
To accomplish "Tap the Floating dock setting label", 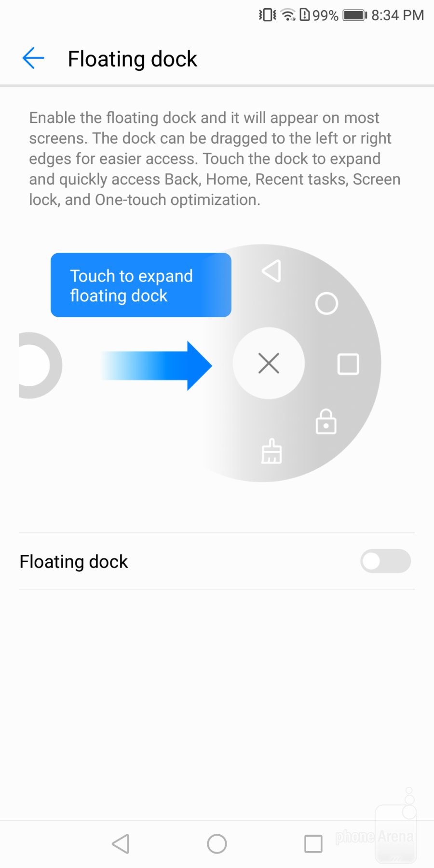I will (74, 562).
